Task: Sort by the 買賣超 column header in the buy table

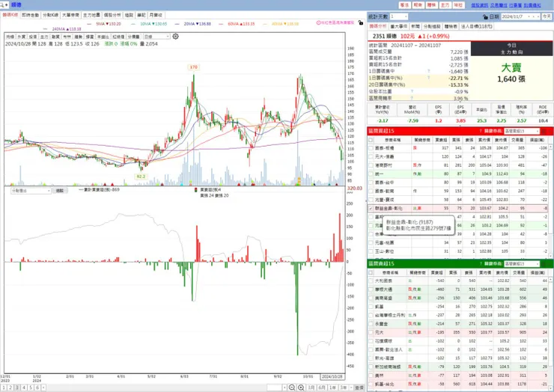Action: coord(441,140)
